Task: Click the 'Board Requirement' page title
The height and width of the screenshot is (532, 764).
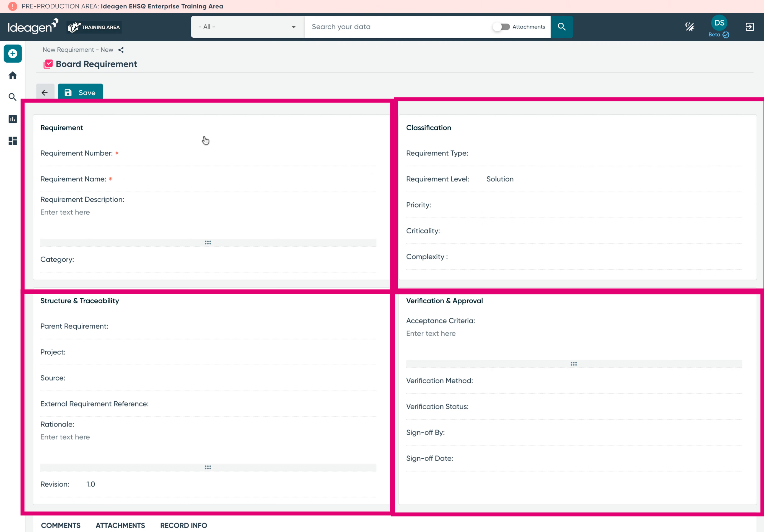Action: point(97,64)
